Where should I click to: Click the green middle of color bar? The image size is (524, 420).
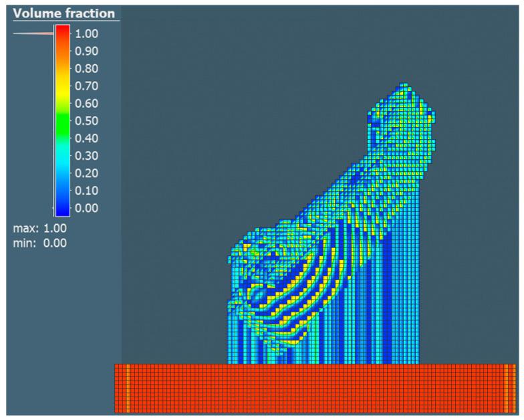click(x=62, y=121)
